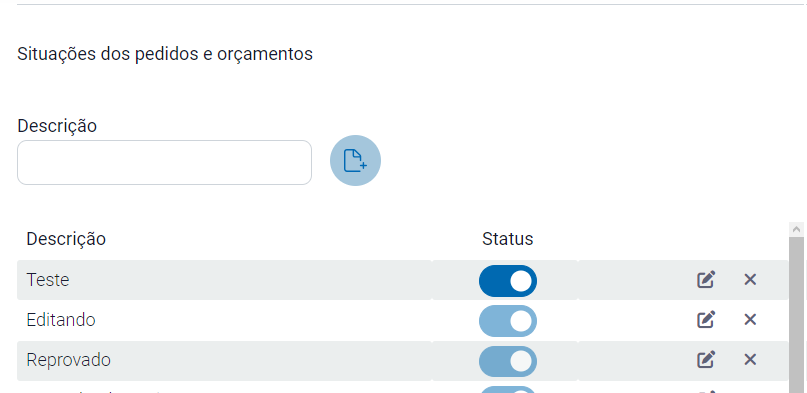This screenshot has height=393, width=807.
Task: Delete the Teste row using X icon
Action: [x=750, y=280]
